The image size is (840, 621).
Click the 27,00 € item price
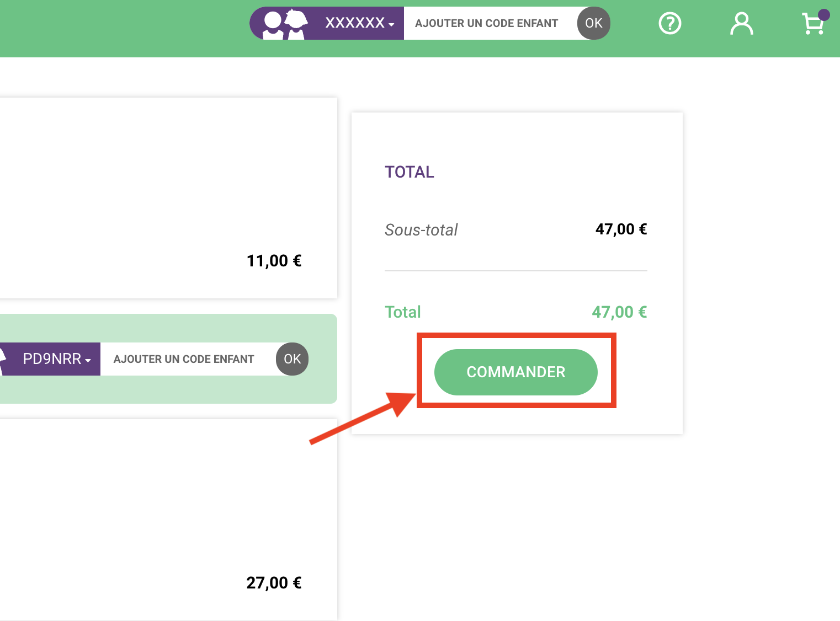coord(274,583)
